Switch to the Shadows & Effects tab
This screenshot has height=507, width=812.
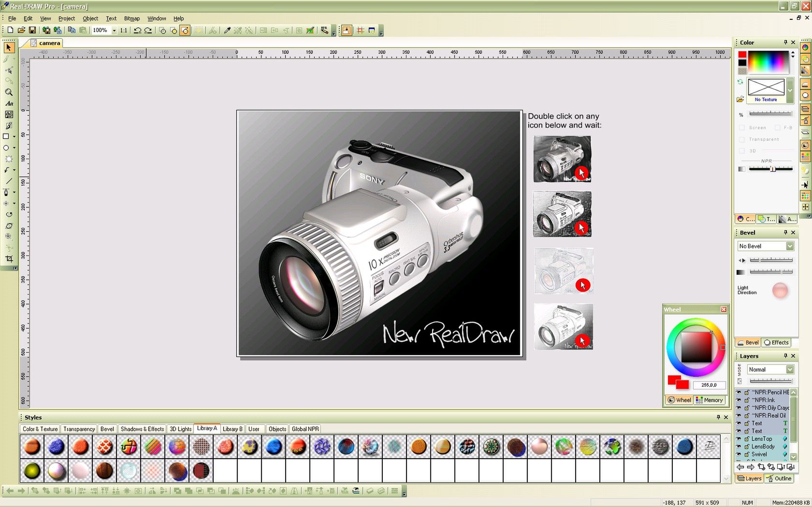click(x=142, y=429)
